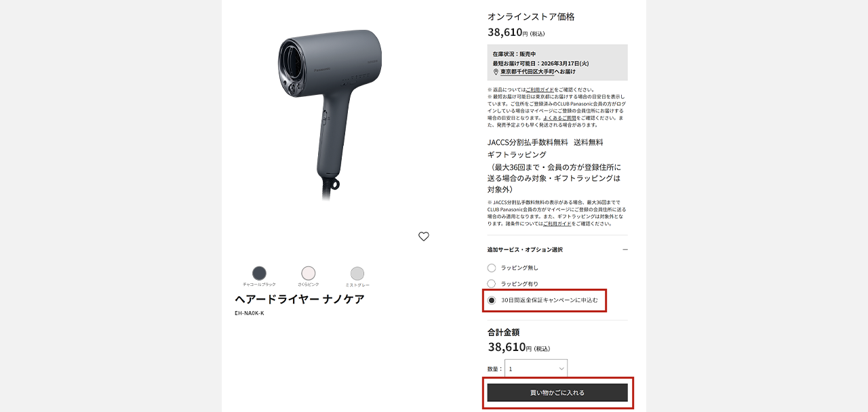868x412 pixels.
Task: Add hair dryer to favorites with heart icon
Action: (x=424, y=236)
